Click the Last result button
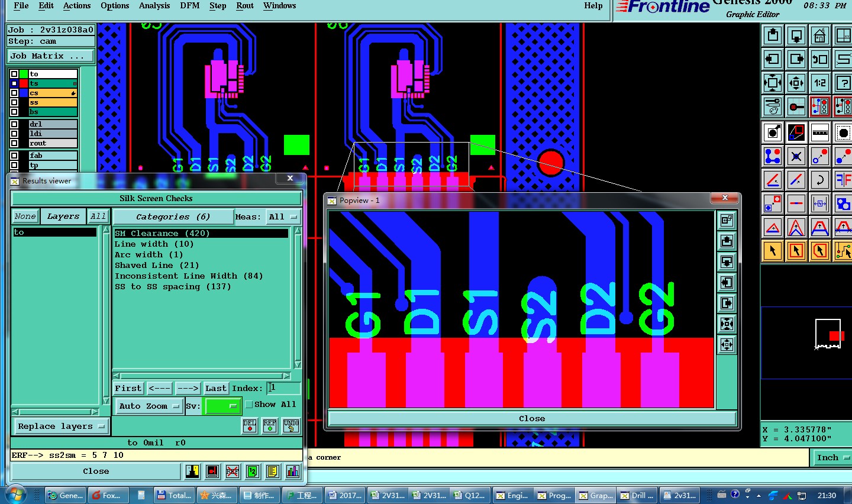 point(216,389)
